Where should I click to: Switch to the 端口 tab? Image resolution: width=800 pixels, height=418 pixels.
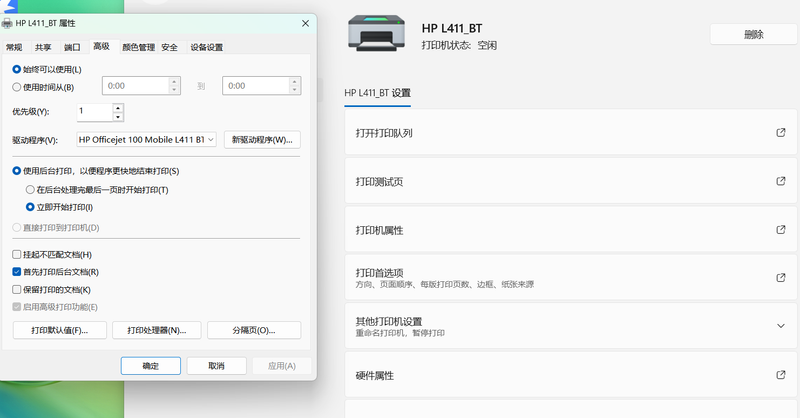(72, 47)
